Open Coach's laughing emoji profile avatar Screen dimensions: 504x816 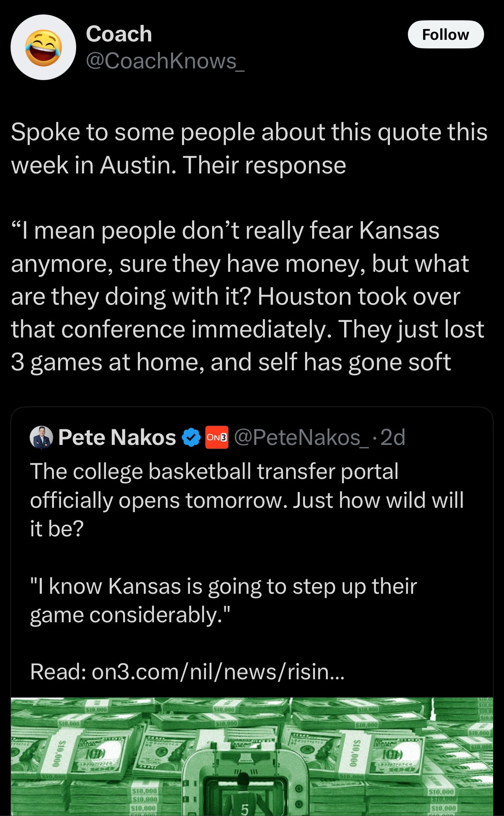point(43,48)
